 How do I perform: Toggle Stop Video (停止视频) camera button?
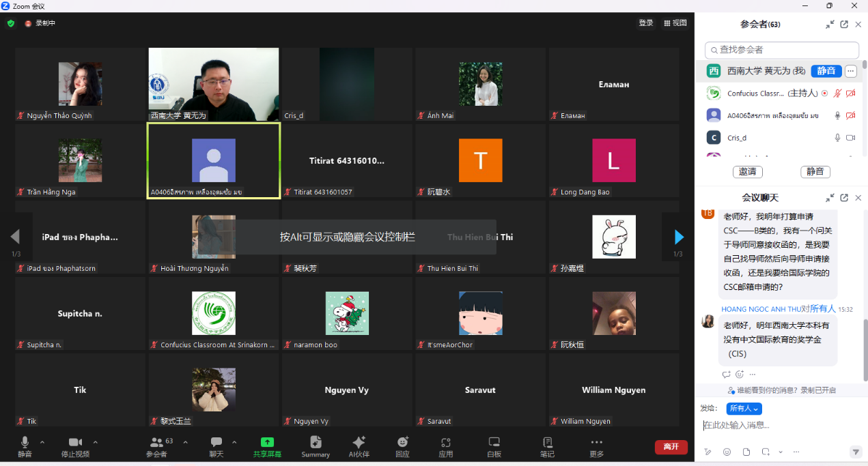tap(75, 443)
